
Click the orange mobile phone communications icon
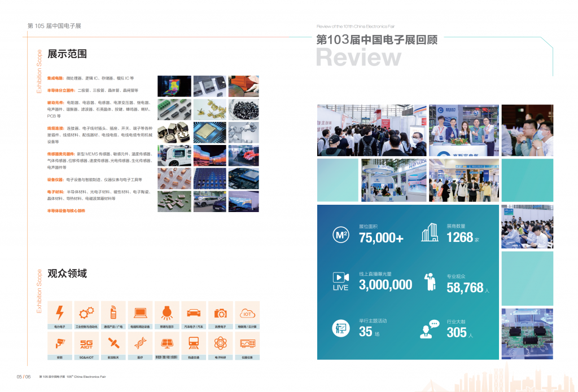point(113,312)
